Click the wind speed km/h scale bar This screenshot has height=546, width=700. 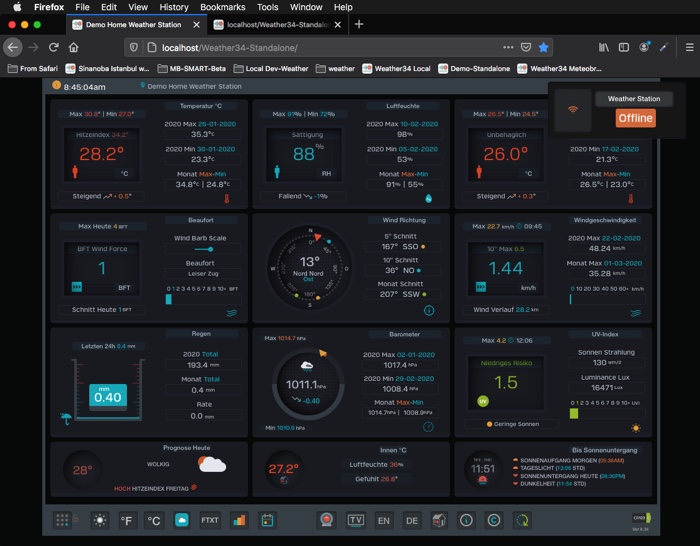pos(606,300)
